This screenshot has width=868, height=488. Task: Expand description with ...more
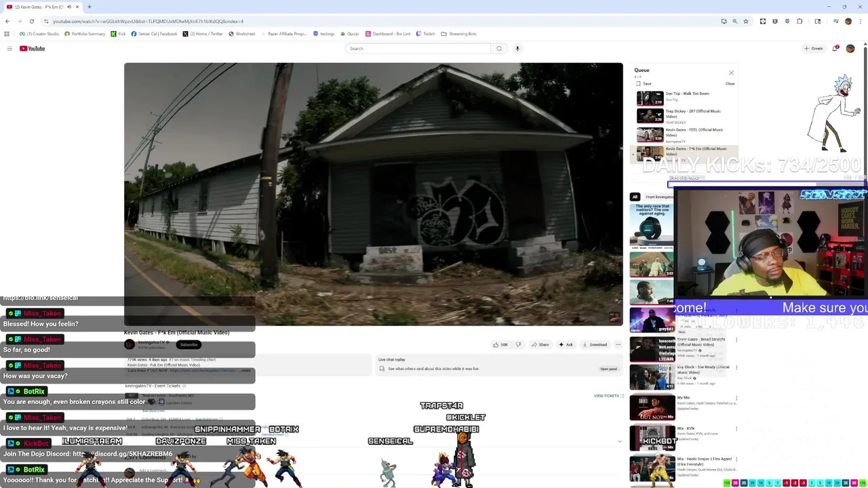[245, 370]
